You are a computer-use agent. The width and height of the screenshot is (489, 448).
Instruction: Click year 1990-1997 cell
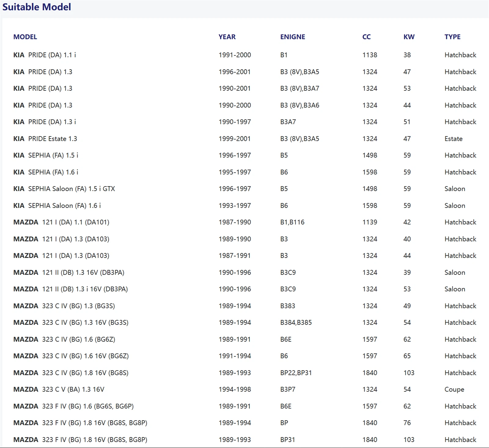(235, 122)
